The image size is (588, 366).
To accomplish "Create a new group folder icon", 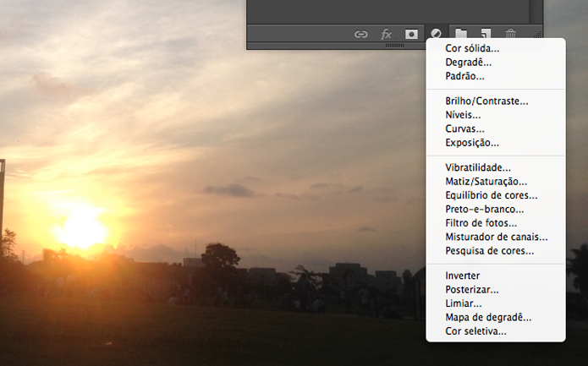I will (461, 34).
